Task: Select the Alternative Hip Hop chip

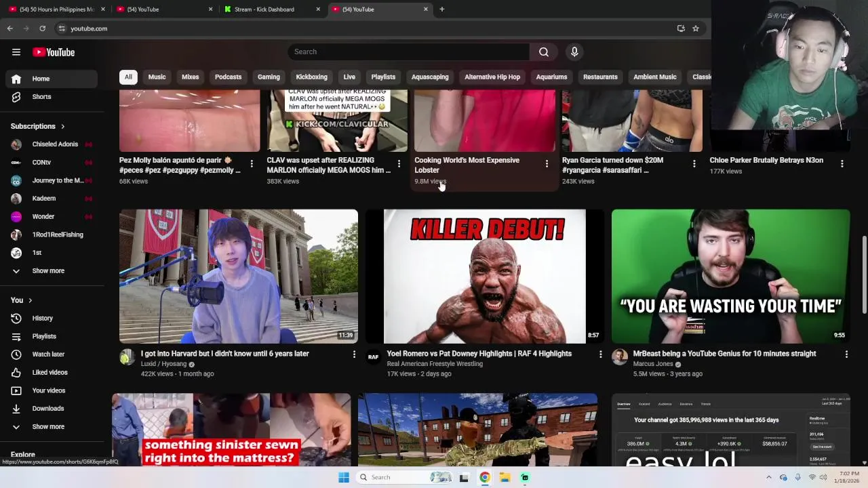Action: pos(492,77)
